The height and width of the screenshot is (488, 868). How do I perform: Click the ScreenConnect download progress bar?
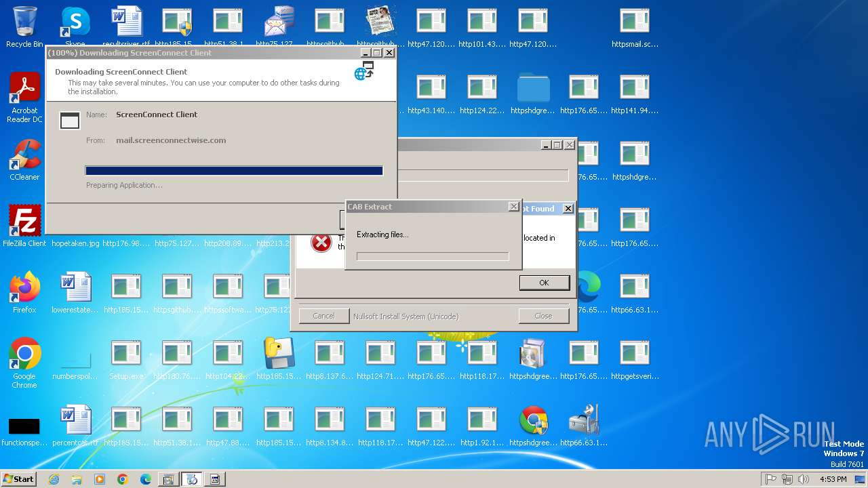coord(234,171)
